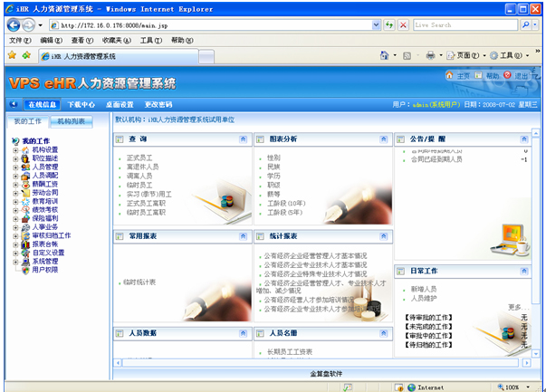Viewport: 546px width, 392px height.
Task: Expand the 系统管理 tree node
Action: (15, 261)
